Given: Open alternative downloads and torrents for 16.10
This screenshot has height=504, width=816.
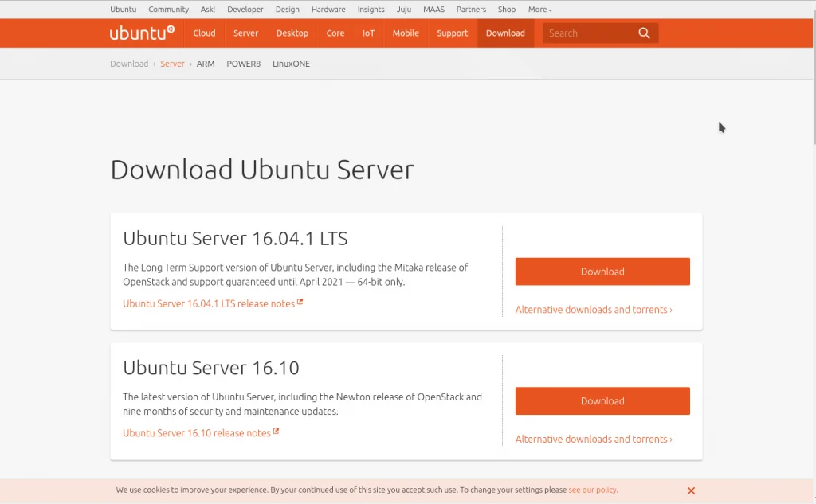Looking at the screenshot, I should 594,439.
